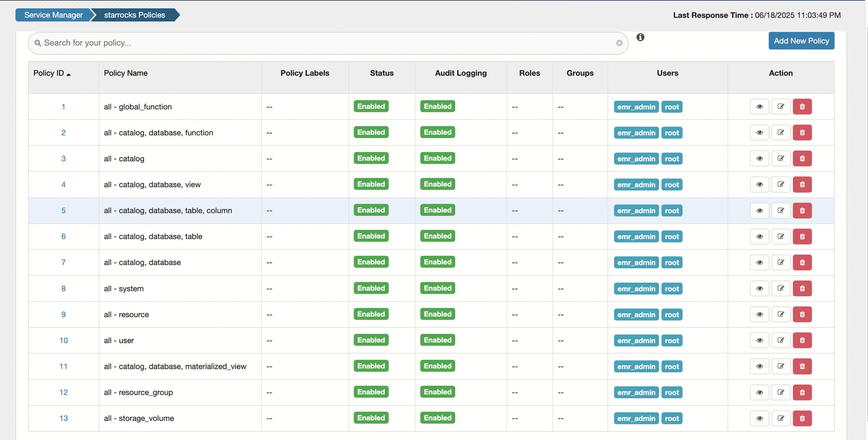The width and height of the screenshot is (868, 440).
Task: Click Last Response Time text
Action: [757, 15]
